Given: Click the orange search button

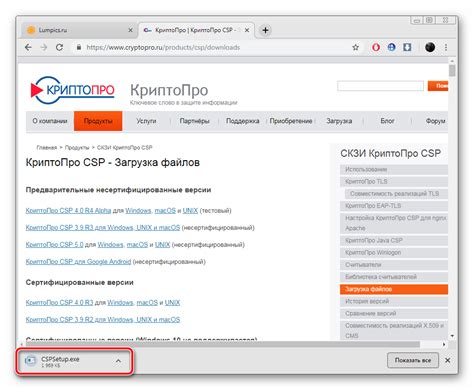Looking at the screenshot, I should click(438, 86).
